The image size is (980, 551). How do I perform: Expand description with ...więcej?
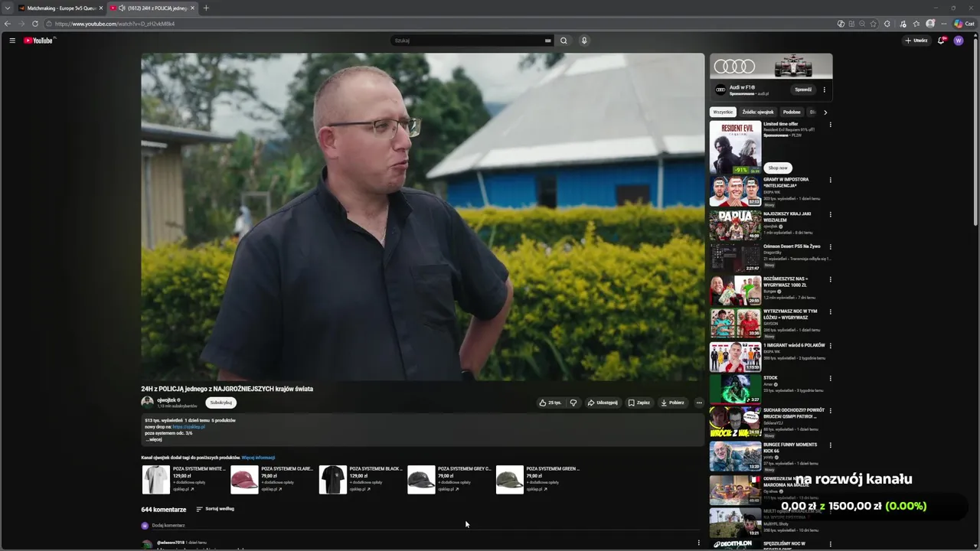point(154,439)
